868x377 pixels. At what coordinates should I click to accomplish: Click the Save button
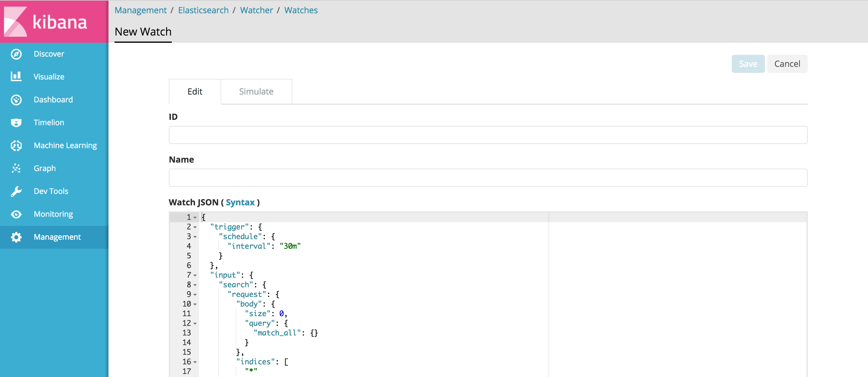[x=748, y=64]
